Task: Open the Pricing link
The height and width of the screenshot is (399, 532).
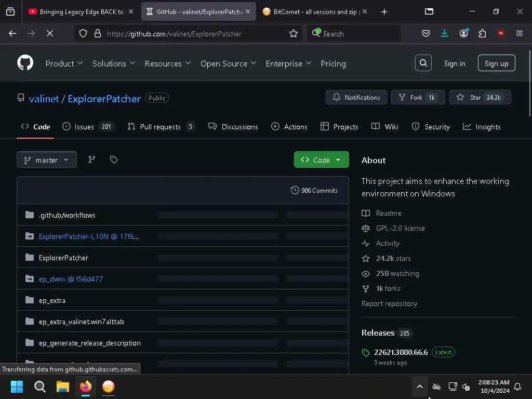Action: pos(333,63)
